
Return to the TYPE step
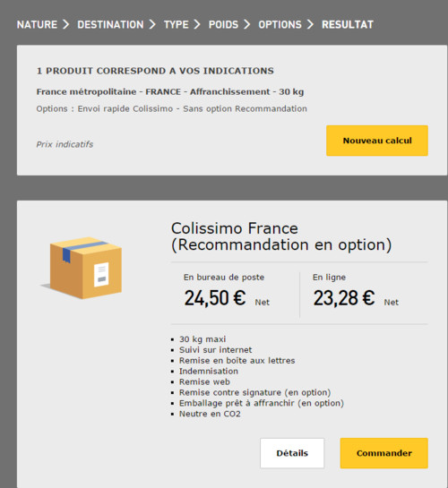[x=177, y=24]
